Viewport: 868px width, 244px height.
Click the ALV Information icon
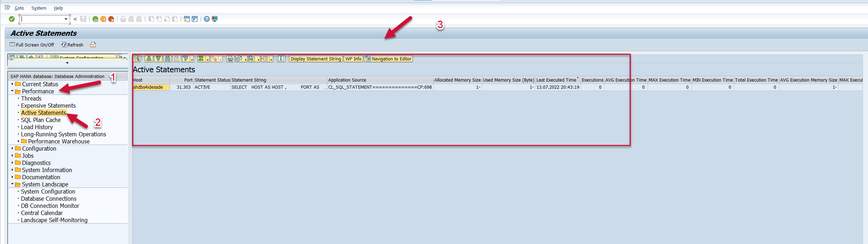coord(281,59)
